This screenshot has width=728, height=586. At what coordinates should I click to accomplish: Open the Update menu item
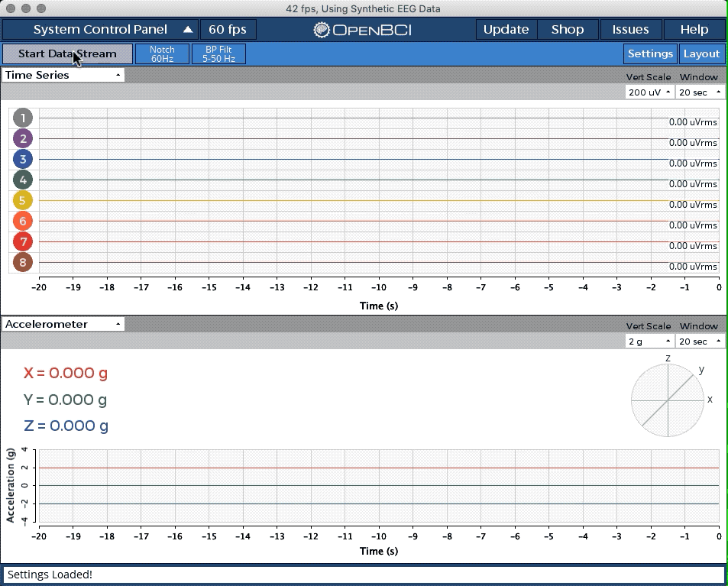pos(506,30)
